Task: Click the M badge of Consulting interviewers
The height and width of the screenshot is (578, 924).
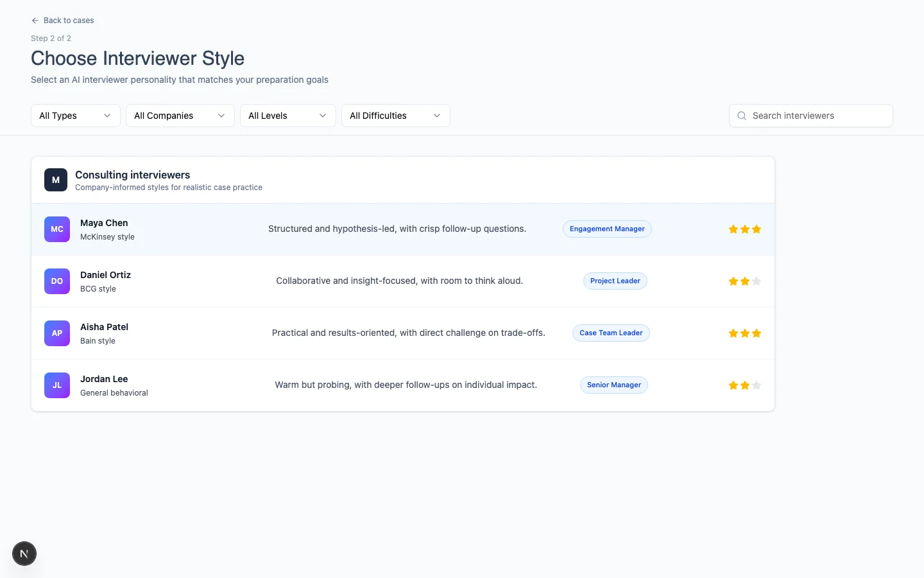Action: pyautogui.click(x=56, y=180)
